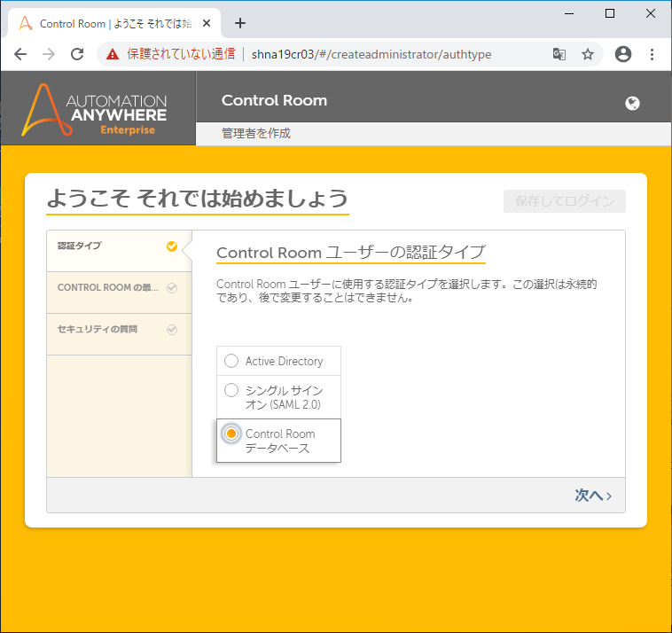Minimize the Chrome window

[568, 13]
